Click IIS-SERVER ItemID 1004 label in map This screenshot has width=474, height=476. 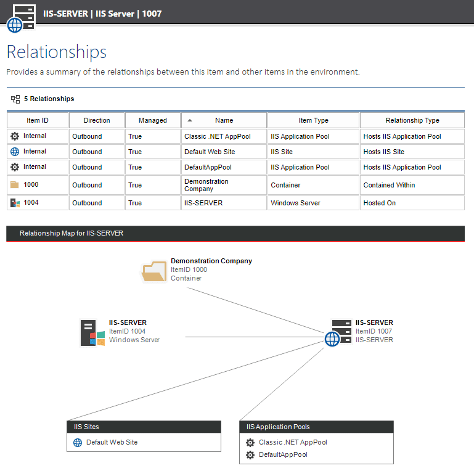pos(128,322)
